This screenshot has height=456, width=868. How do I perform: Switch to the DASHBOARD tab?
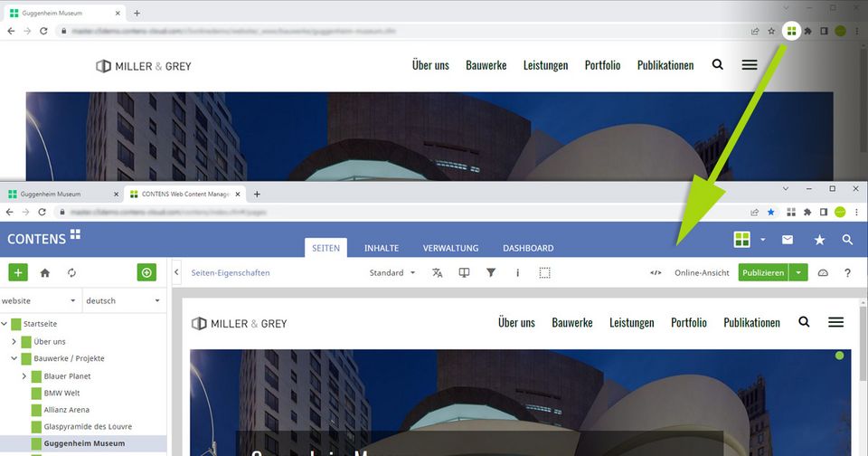(x=528, y=248)
